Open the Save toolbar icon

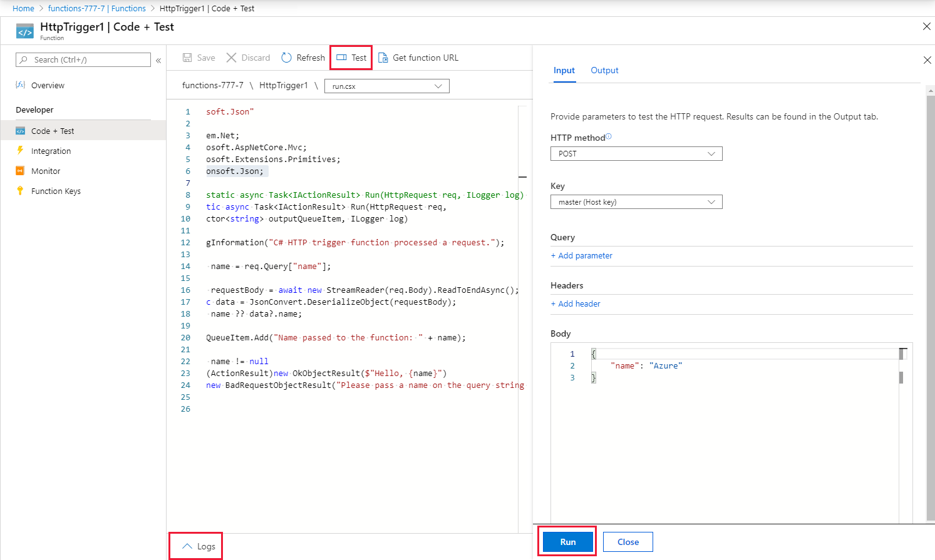click(198, 57)
